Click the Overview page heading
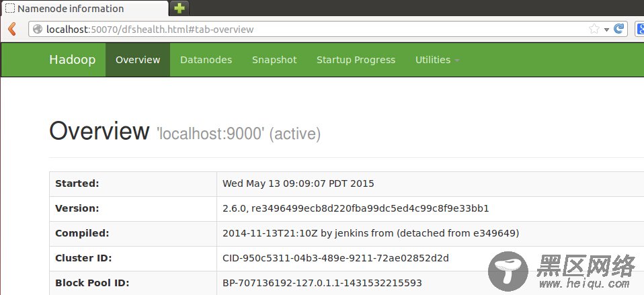This screenshot has width=644, height=295. [99, 131]
